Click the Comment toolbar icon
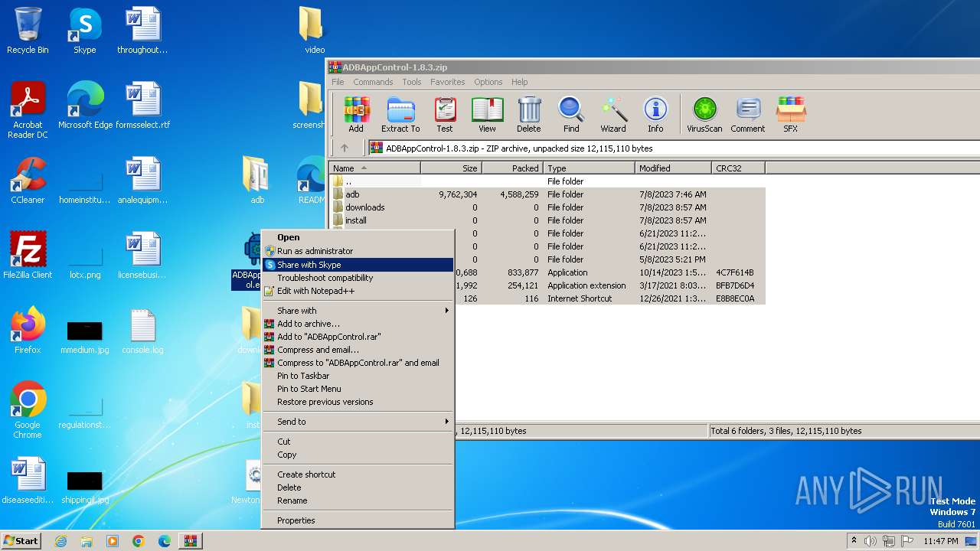Image resolution: width=980 pixels, height=551 pixels. point(748,115)
